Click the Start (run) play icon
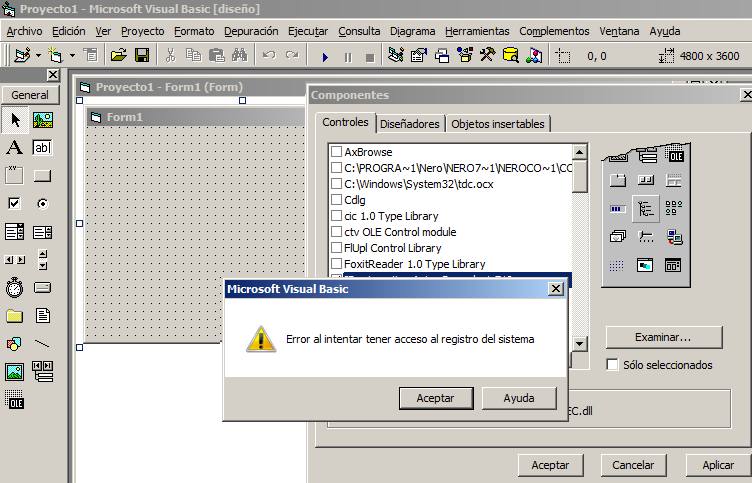The width and height of the screenshot is (752, 483). [325, 58]
